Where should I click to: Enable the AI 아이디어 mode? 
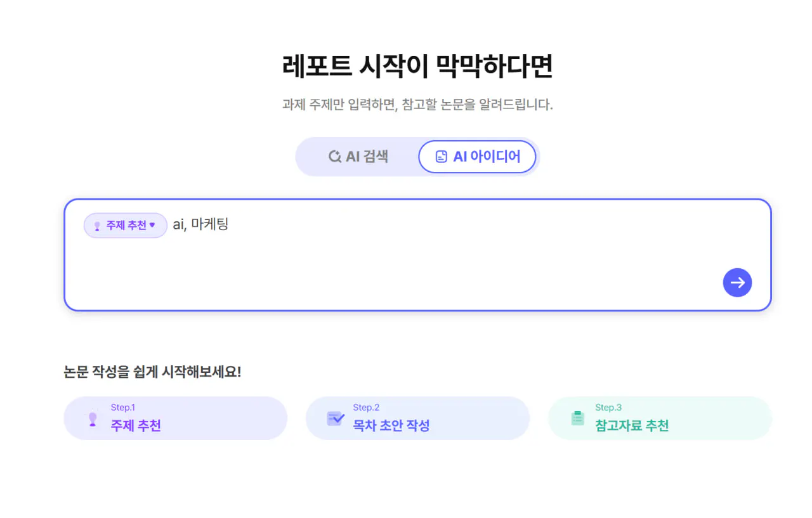pyautogui.click(x=478, y=157)
